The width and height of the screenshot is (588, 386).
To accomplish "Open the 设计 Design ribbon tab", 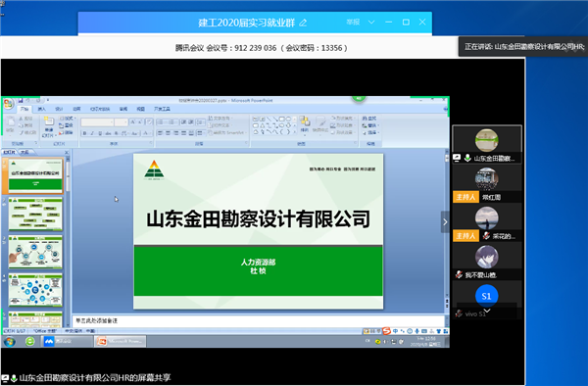I will tap(59, 109).
